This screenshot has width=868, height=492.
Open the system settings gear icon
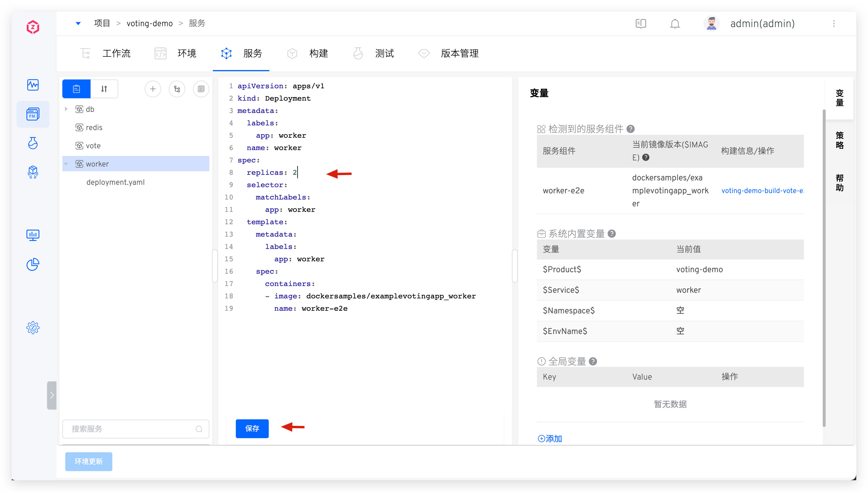pyautogui.click(x=33, y=328)
